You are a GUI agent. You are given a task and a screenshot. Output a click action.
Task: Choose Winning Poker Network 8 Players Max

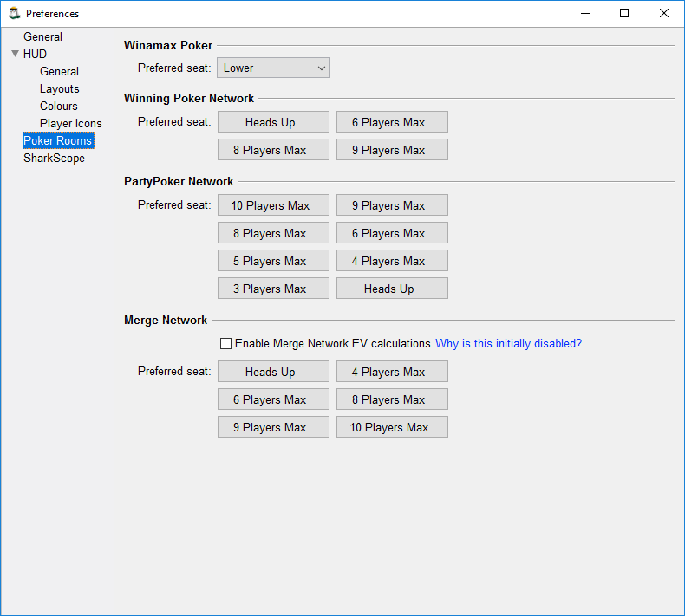point(273,150)
